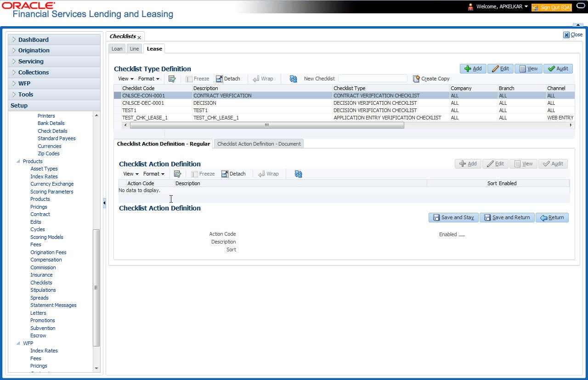The width and height of the screenshot is (588, 380).
Task: Click Audit in Checklist Type Definition
Action: pyautogui.click(x=558, y=68)
